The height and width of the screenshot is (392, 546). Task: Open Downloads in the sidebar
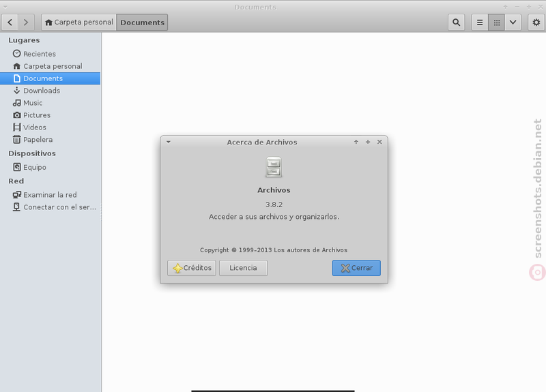pos(50,91)
